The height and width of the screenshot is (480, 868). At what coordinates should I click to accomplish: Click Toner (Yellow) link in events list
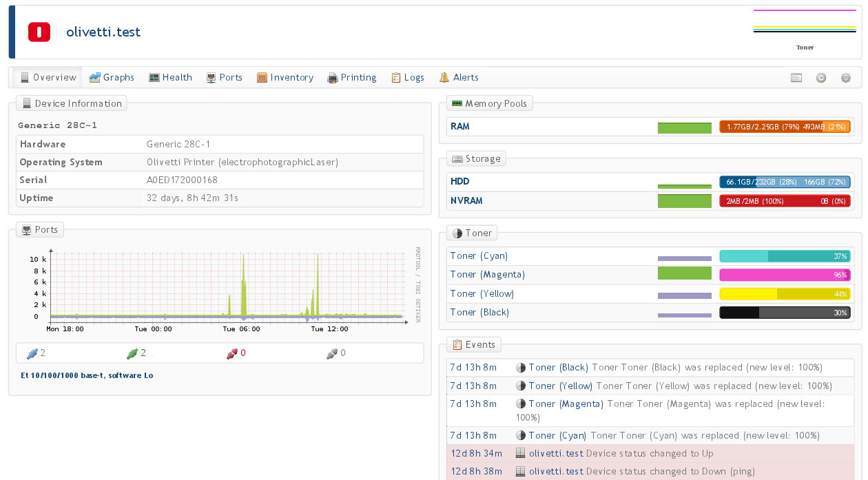[x=561, y=386]
